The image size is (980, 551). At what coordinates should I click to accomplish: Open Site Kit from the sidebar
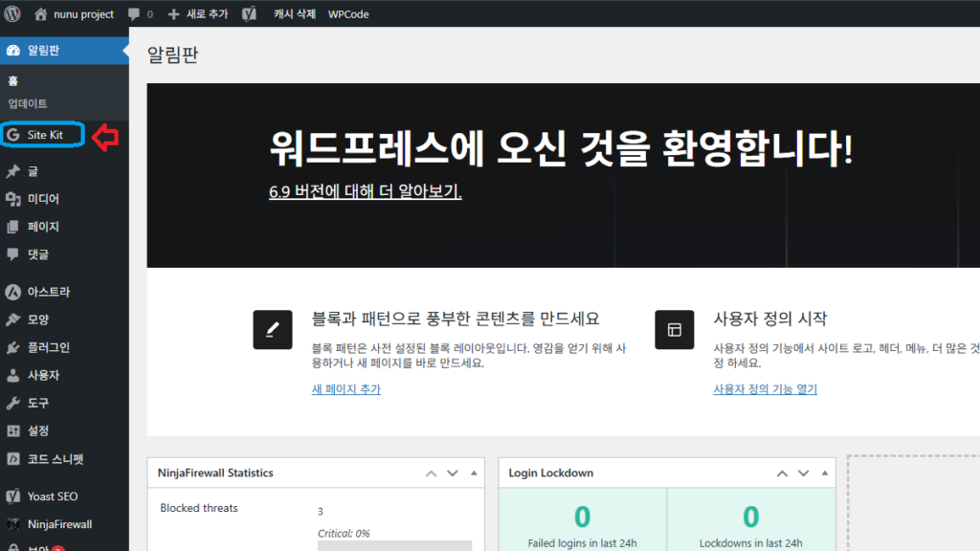(x=44, y=135)
